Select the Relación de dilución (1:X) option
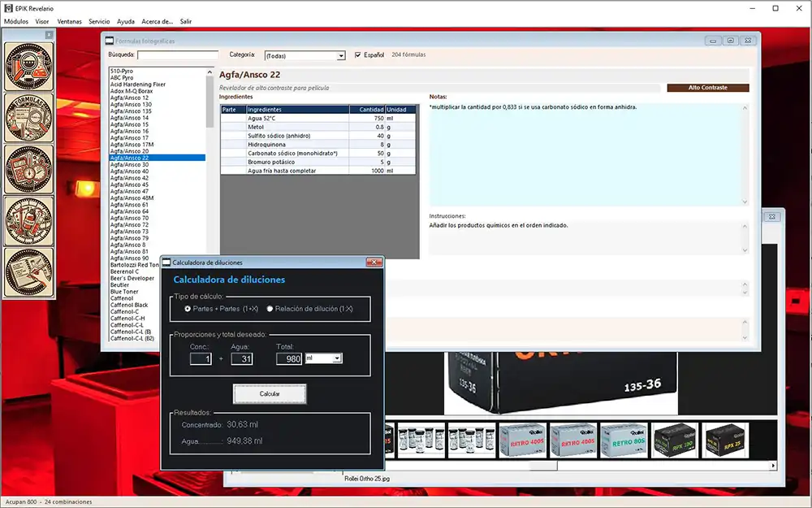Image resolution: width=812 pixels, height=508 pixels. [x=270, y=308]
